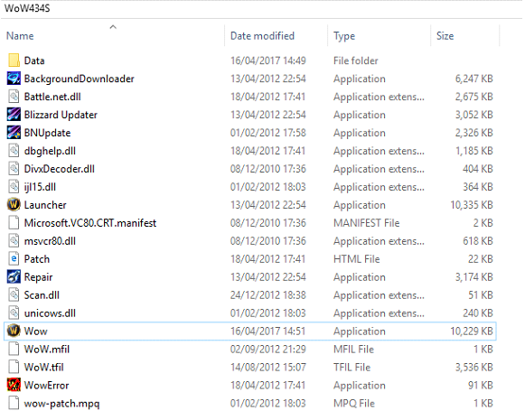This screenshot has width=525, height=420.
Task: Click the Patch HTML file icon
Action: pyautogui.click(x=14, y=259)
